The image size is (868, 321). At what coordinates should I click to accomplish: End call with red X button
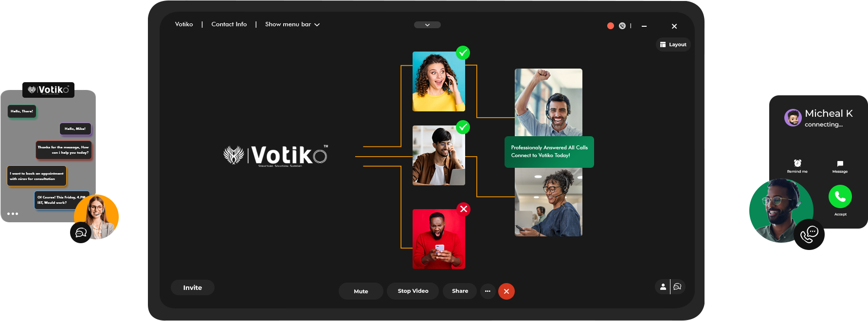[506, 291]
